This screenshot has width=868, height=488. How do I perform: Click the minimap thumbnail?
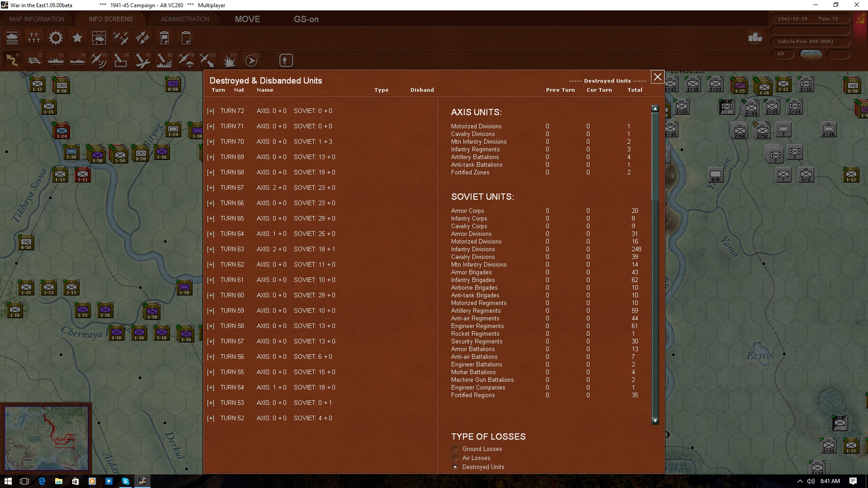46,438
